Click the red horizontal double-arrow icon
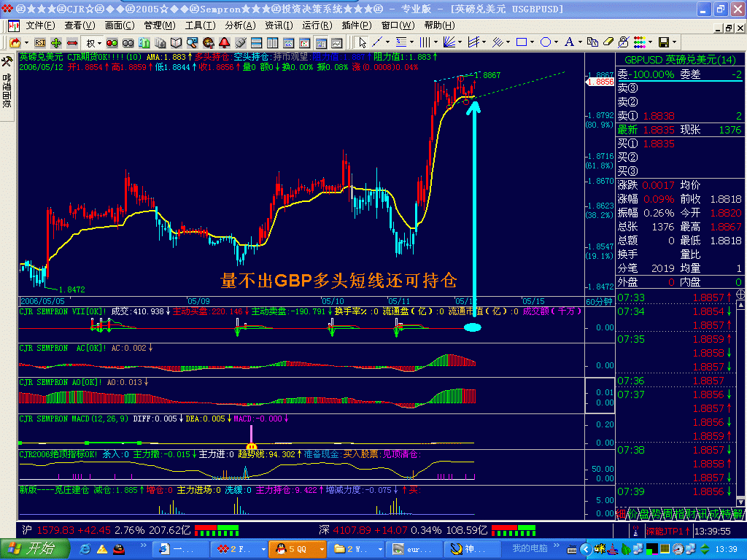 coord(72,43)
